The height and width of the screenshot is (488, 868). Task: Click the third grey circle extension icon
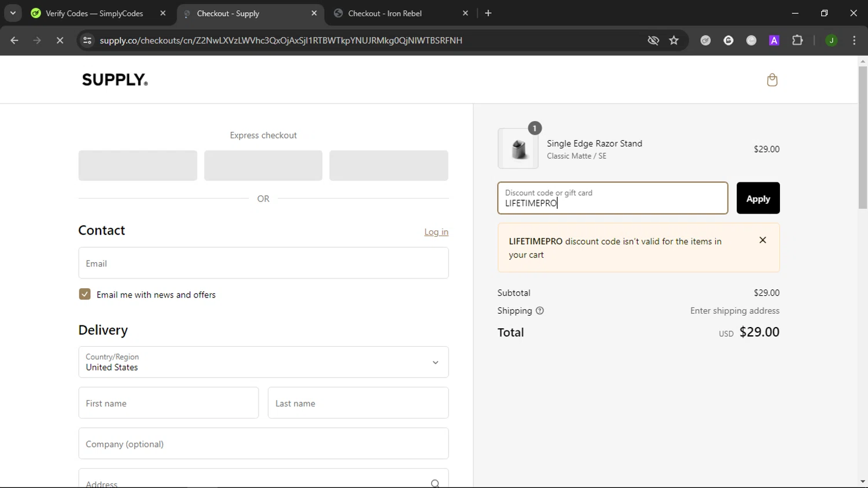point(751,41)
